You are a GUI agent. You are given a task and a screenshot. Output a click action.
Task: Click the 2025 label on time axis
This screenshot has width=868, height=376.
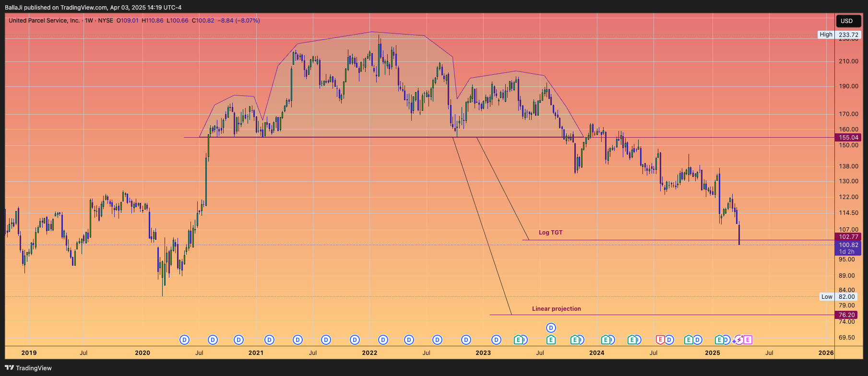pyautogui.click(x=713, y=353)
